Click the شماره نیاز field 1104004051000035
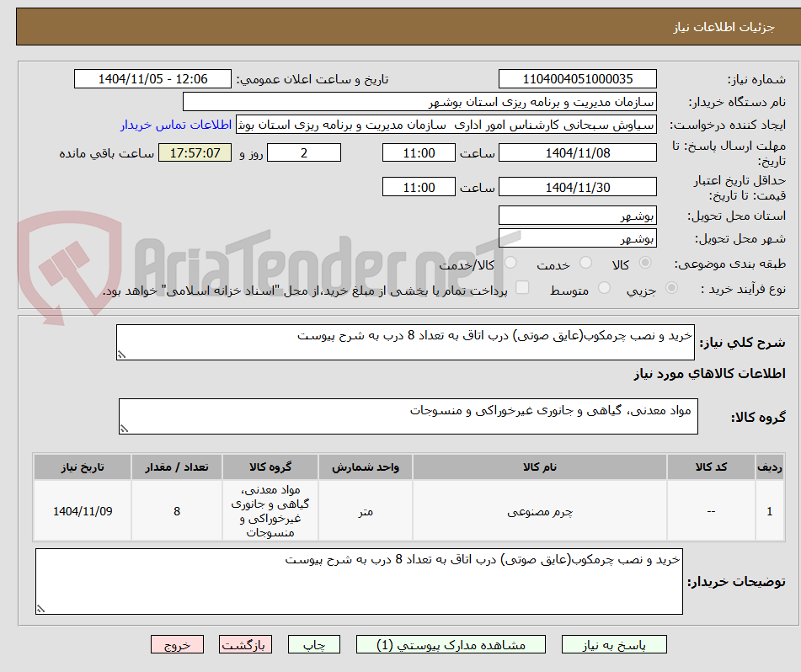The height and width of the screenshot is (672, 801). pos(578,79)
